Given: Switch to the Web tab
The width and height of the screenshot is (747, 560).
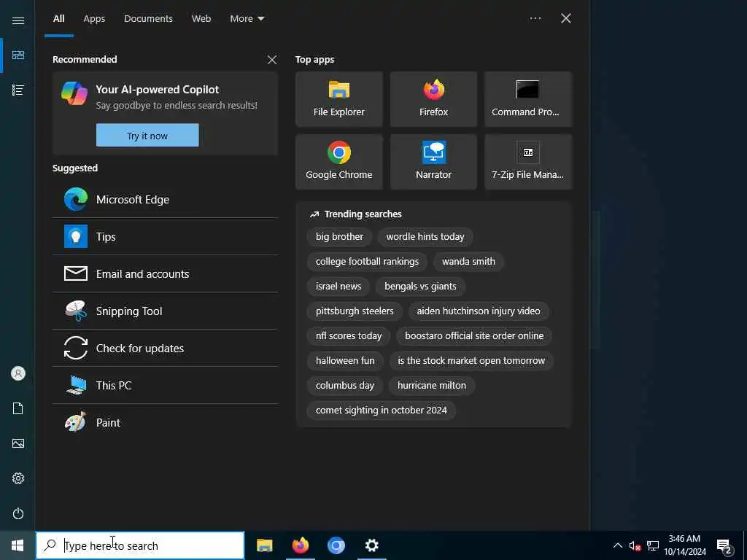Looking at the screenshot, I should (x=201, y=18).
